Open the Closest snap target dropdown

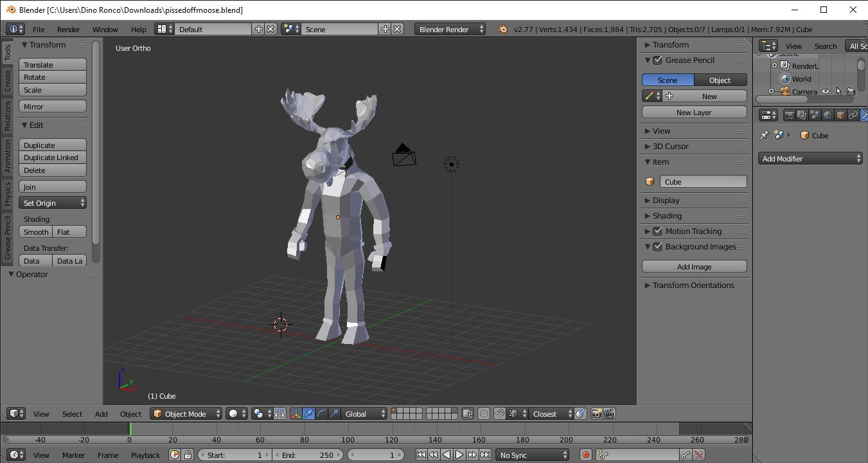point(551,413)
